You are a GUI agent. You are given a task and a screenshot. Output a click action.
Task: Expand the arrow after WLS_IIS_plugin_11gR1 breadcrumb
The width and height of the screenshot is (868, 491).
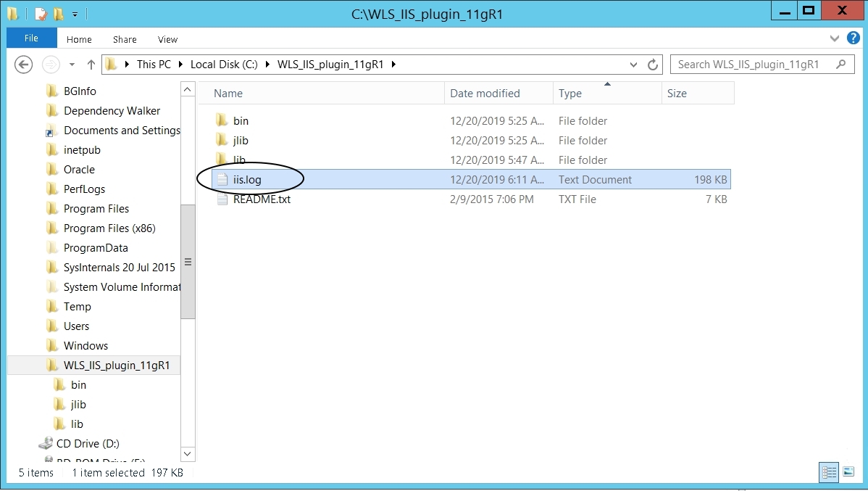click(393, 65)
